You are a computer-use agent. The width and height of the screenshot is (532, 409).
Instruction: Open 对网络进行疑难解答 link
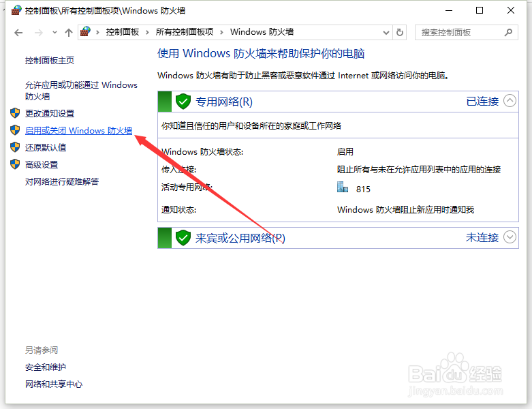pyautogui.click(x=62, y=181)
